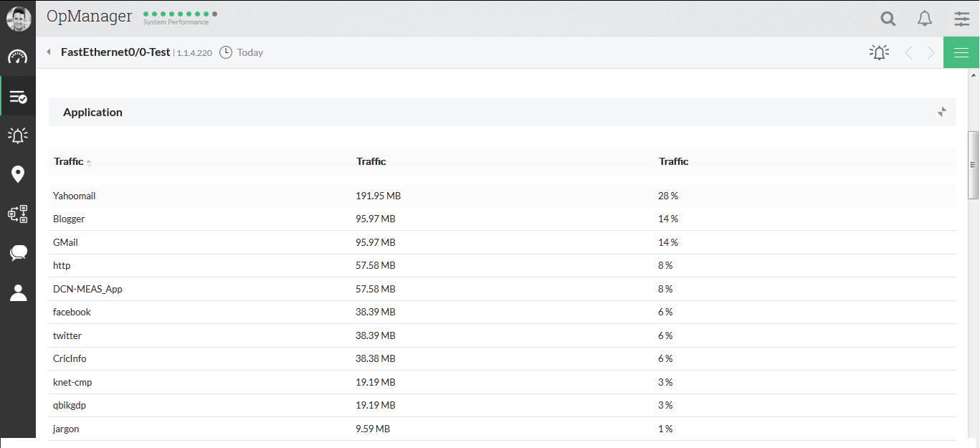Open the dashboard gauge icon in sidebar

(17, 57)
